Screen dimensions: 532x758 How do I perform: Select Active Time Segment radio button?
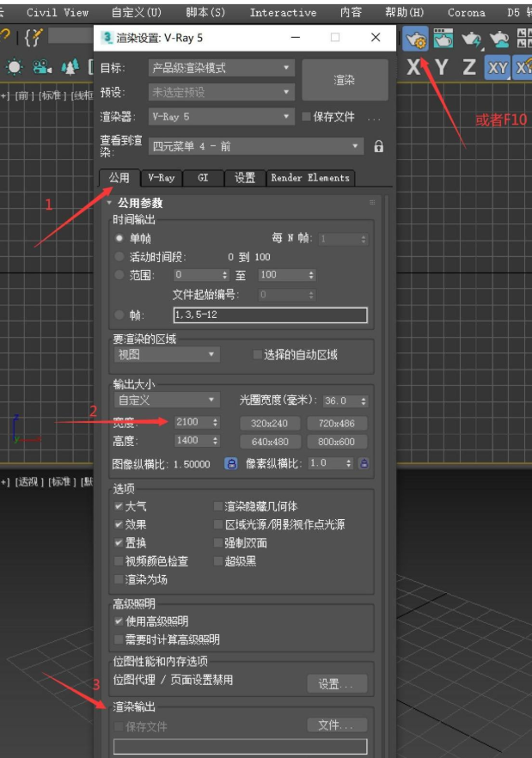[x=119, y=257]
